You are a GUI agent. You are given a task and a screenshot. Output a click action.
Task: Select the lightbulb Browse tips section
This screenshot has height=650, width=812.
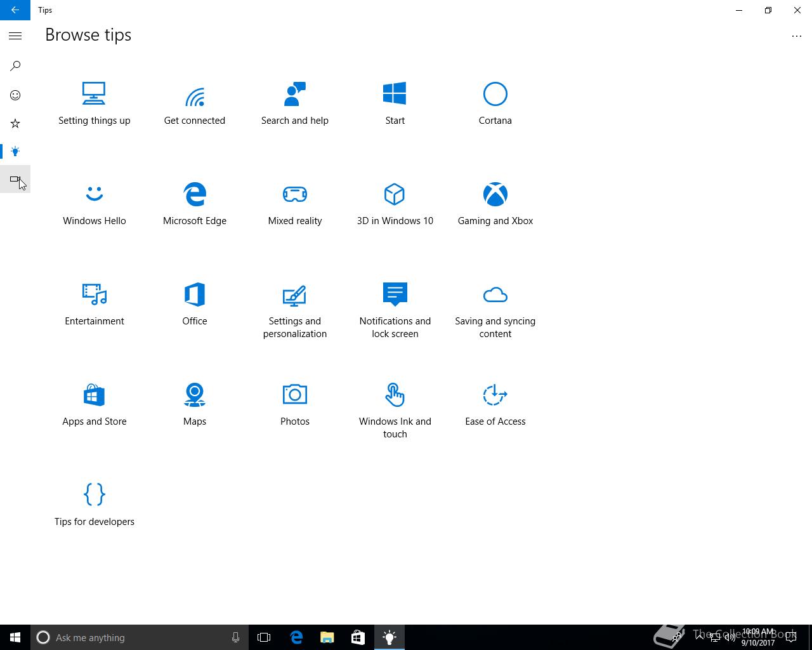coord(15,152)
